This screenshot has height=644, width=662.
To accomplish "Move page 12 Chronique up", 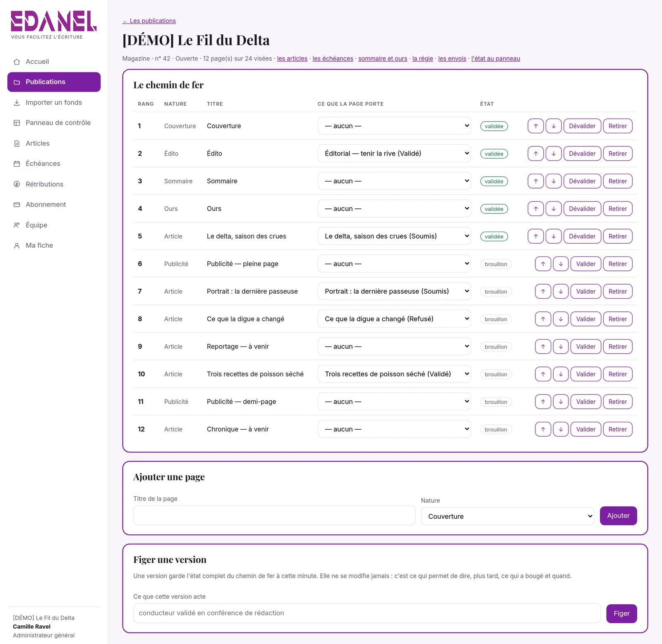I will click(543, 429).
